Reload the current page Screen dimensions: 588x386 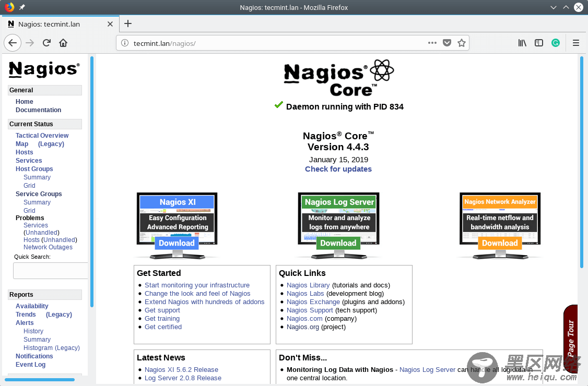tap(46, 43)
